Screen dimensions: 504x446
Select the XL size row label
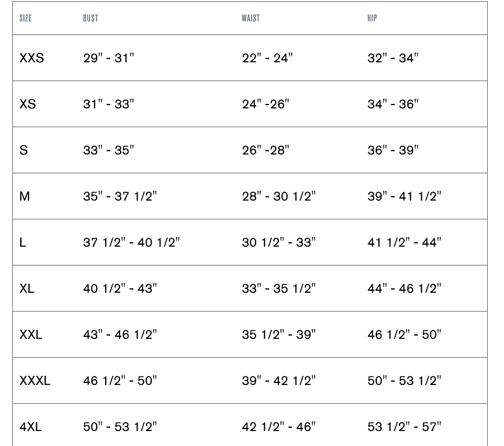(x=27, y=288)
